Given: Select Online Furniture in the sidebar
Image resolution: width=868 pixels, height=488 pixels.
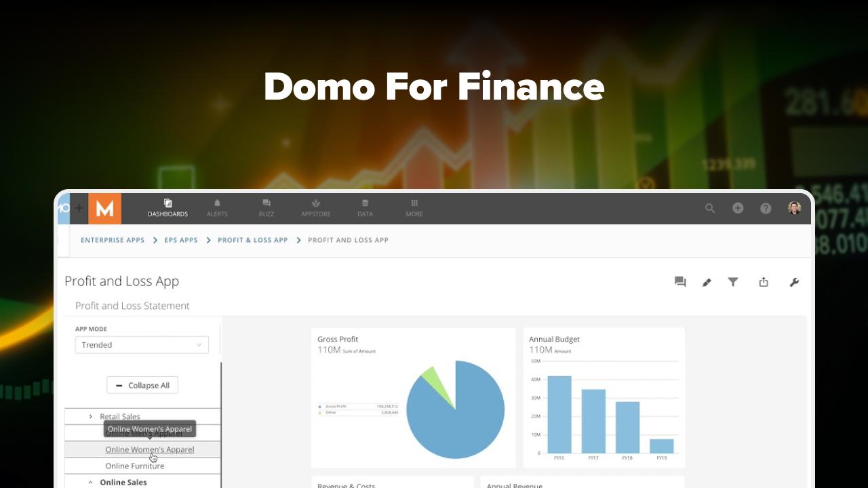Looking at the screenshot, I should click(x=134, y=466).
